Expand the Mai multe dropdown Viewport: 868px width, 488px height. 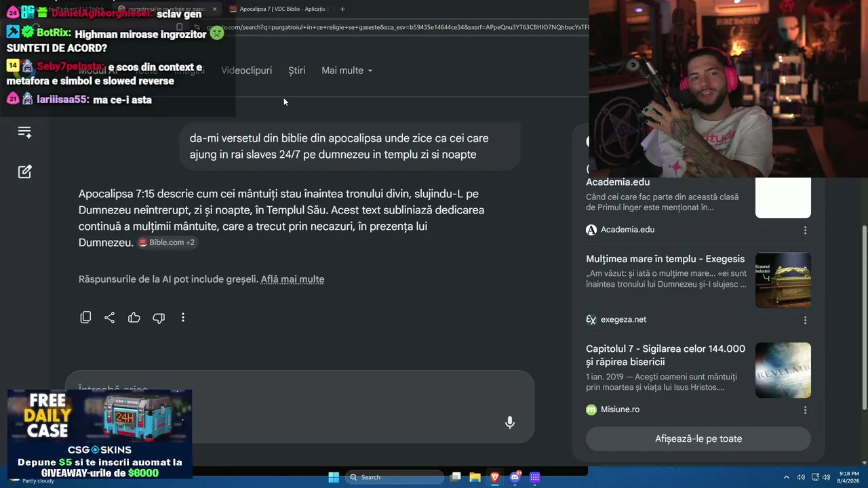tap(347, 70)
